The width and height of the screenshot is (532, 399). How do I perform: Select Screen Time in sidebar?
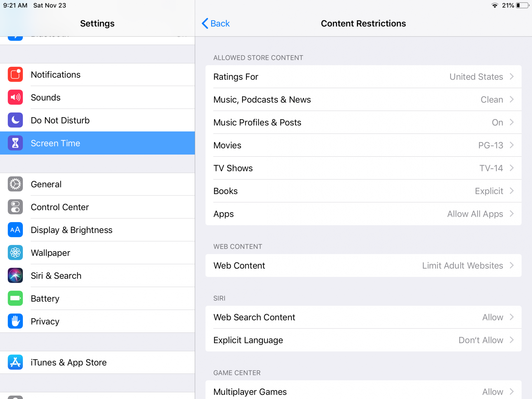tap(97, 143)
